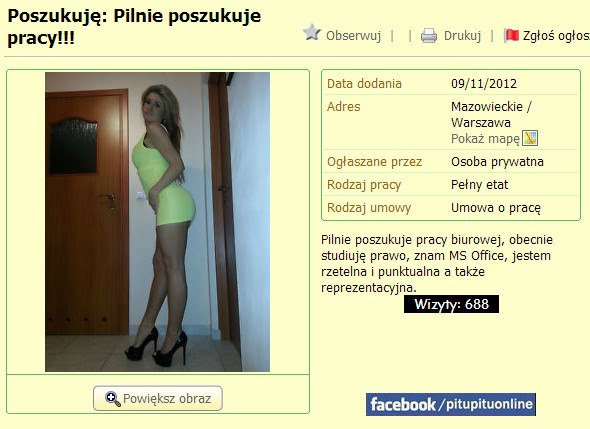Click the magnifier icon on enlarge button
Viewport: 590px width, 429px height.
[x=113, y=399]
